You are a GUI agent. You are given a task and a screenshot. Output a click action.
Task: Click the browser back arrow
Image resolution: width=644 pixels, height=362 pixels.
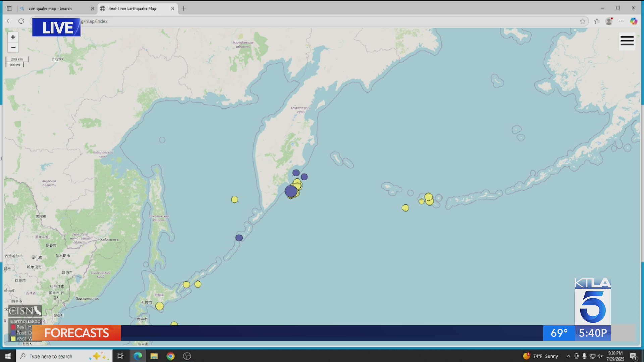(9, 21)
